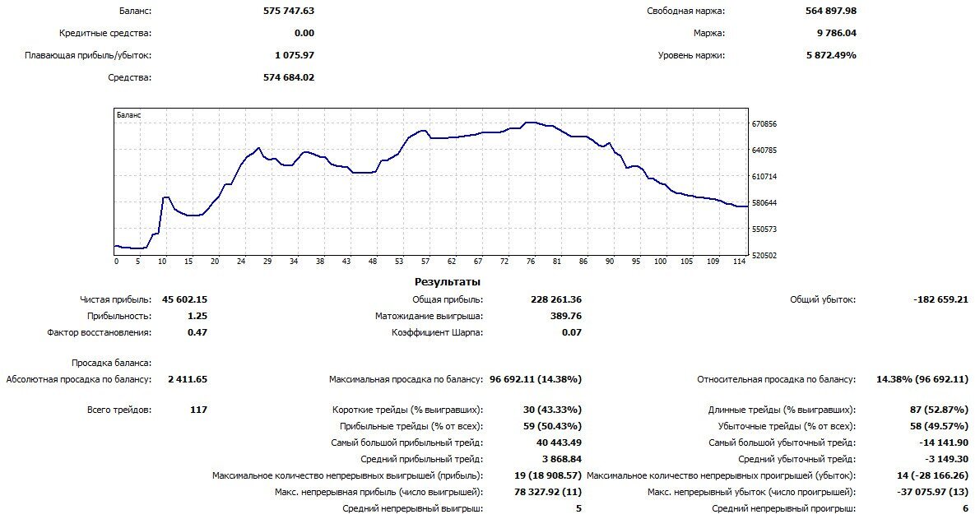Select total trades value 117
Screen dimensions: 980x519
(199, 410)
